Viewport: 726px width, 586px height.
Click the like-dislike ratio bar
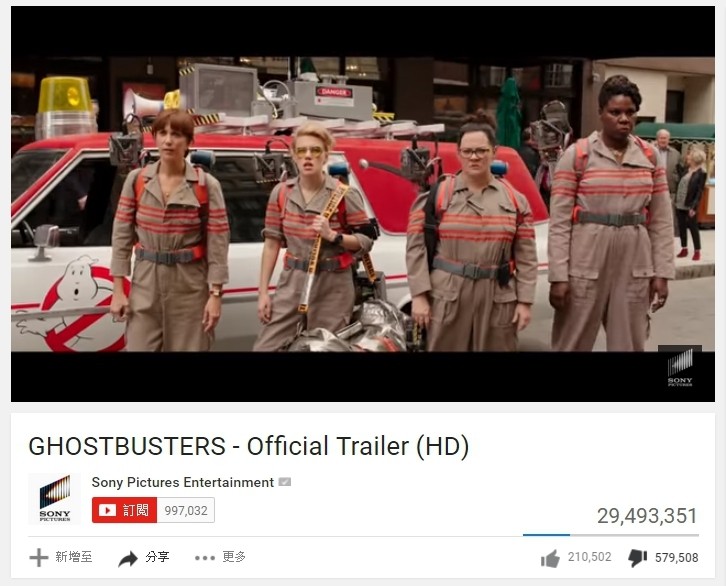[x=611, y=535]
